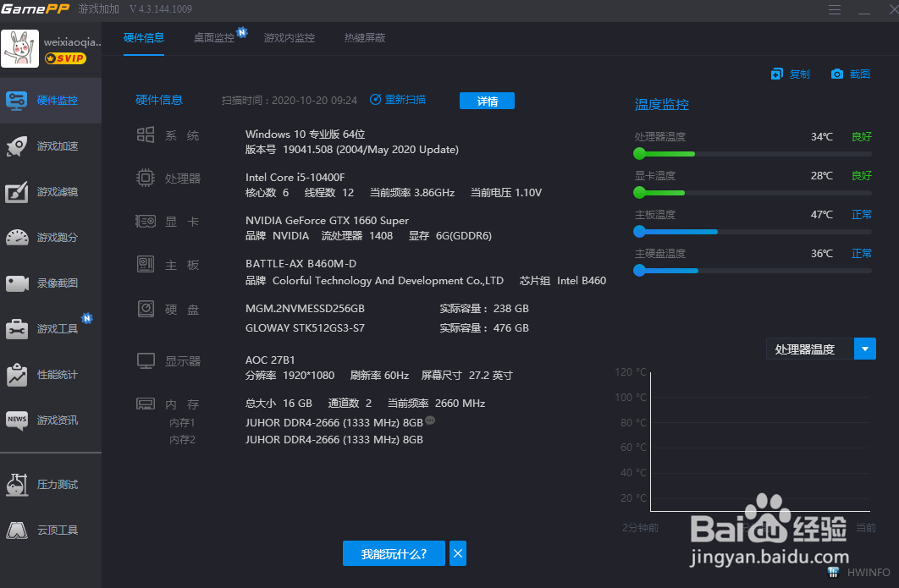
Task: Click the BATTLE-AX B460M-D text
Action: (301, 264)
